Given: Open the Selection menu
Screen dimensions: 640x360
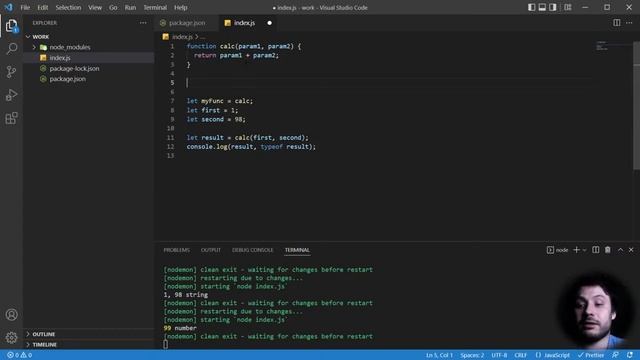Looking at the screenshot, I should pyautogui.click(x=68, y=7).
